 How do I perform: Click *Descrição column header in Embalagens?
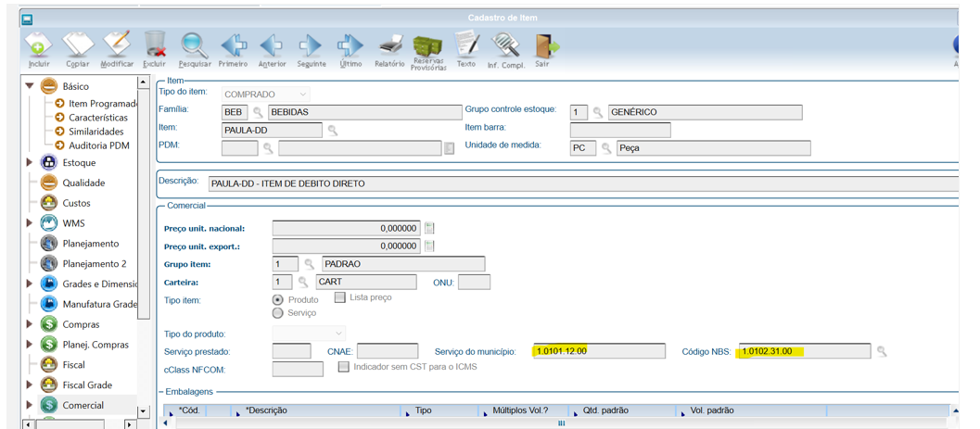click(266, 410)
